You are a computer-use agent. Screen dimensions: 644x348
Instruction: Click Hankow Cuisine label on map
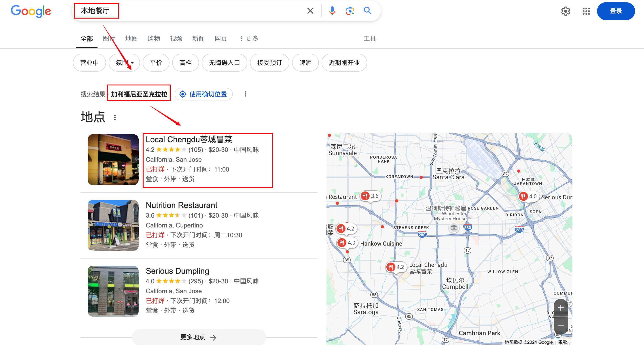[x=381, y=244]
